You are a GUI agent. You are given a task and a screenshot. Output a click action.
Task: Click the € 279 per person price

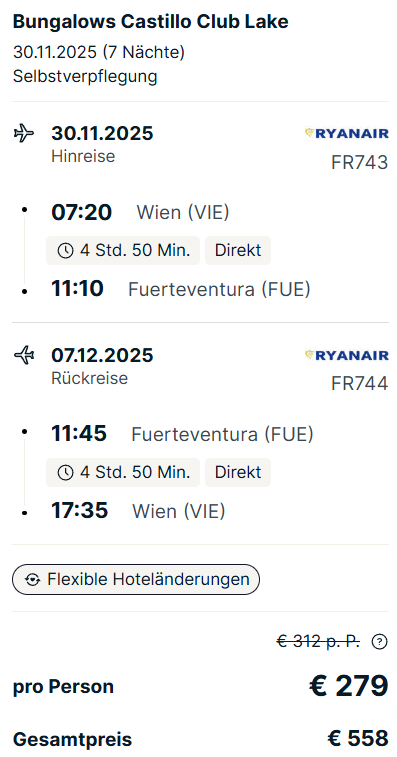[x=349, y=686]
